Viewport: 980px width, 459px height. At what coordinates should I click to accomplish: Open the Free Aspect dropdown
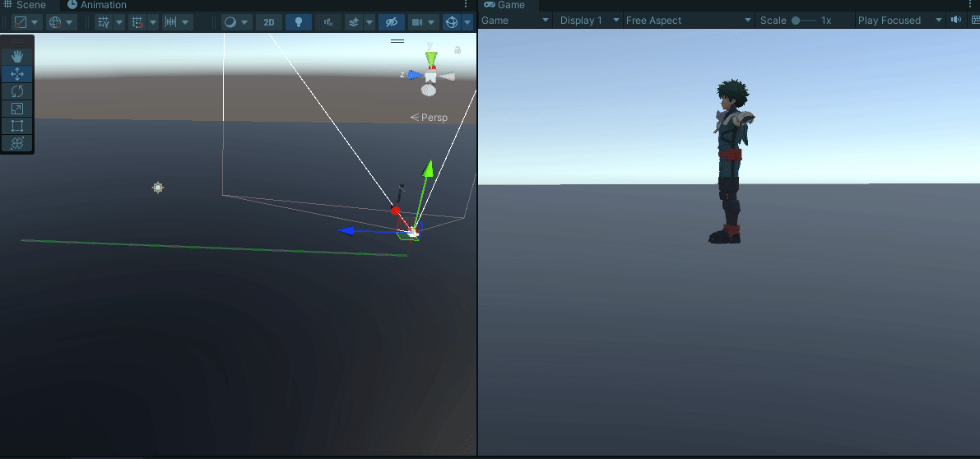690,20
